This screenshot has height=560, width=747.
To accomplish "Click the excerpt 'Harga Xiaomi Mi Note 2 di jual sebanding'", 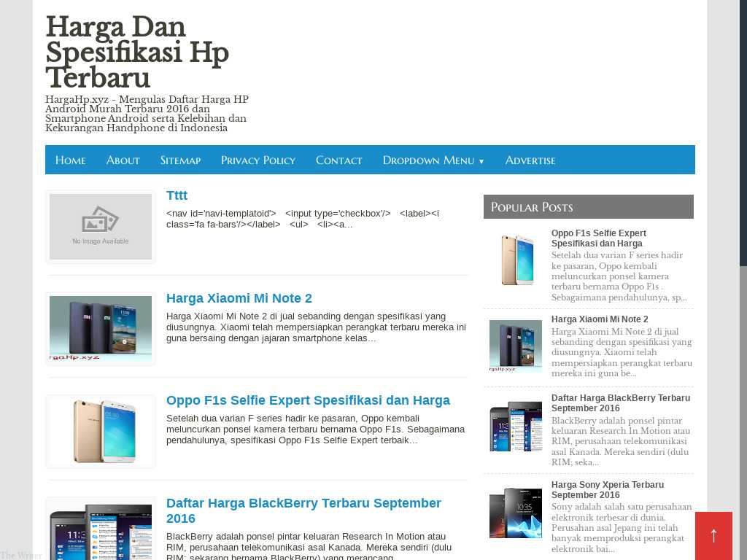I will 316,327.
